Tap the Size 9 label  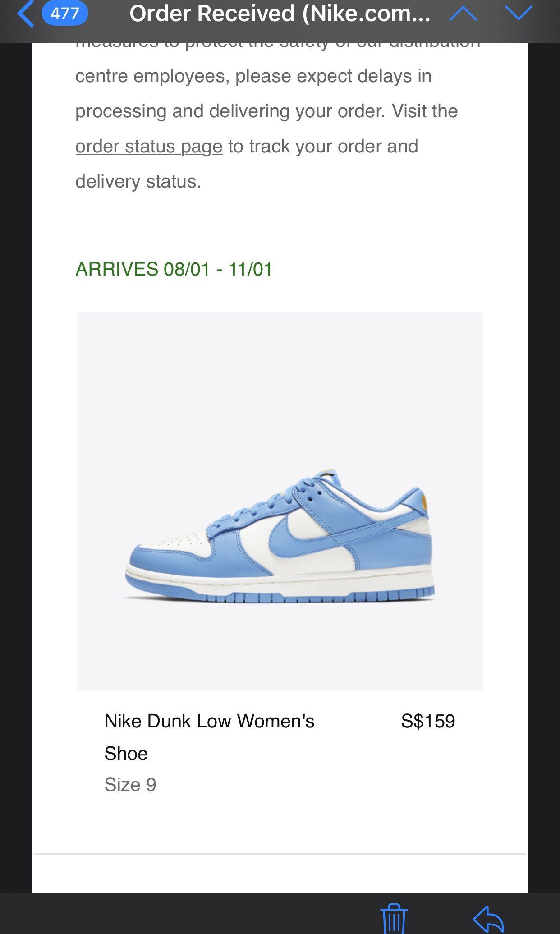(130, 785)
